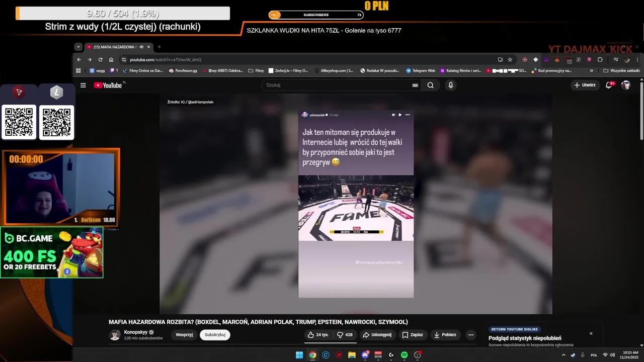644x362 pixels.
Task: Open the Wszystkie zakładki bookmarks folder
Action: (621, 70)
